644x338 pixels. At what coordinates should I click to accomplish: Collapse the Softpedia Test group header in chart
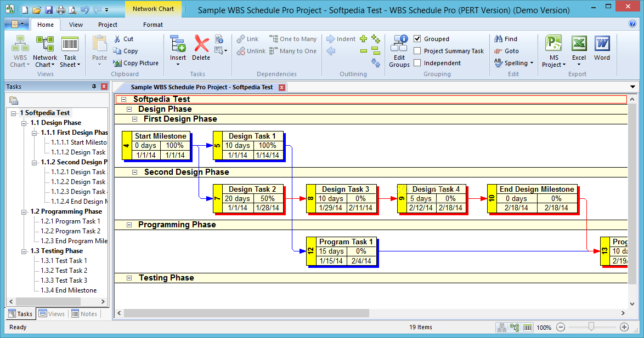tap(123, 99)
